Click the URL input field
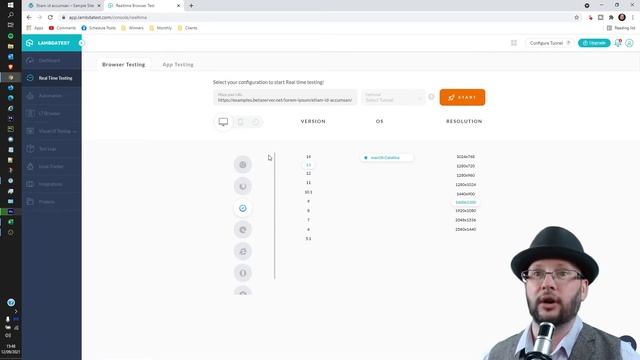The image size is (640, 360). [x=285, y=98]
